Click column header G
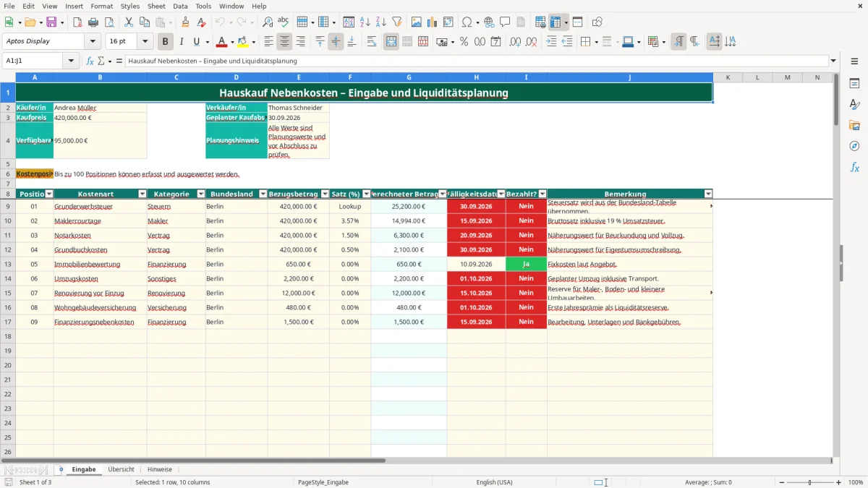 (x=409, y=77)
